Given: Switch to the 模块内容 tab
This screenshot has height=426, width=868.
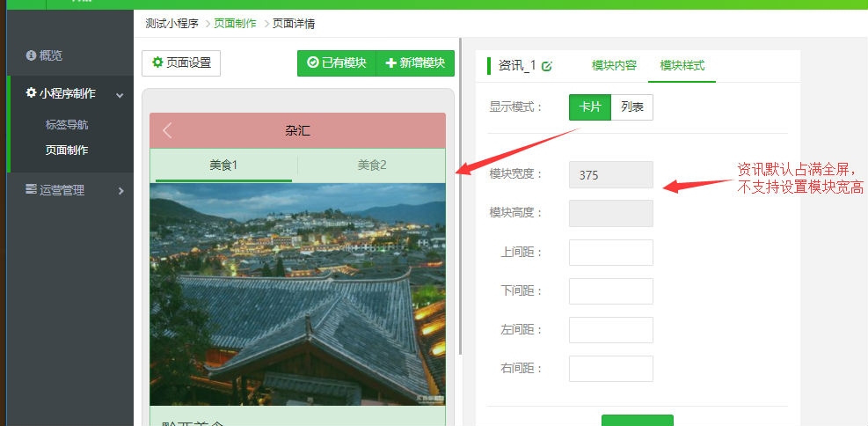Looking at the screenshot, I should coord(614,66).
